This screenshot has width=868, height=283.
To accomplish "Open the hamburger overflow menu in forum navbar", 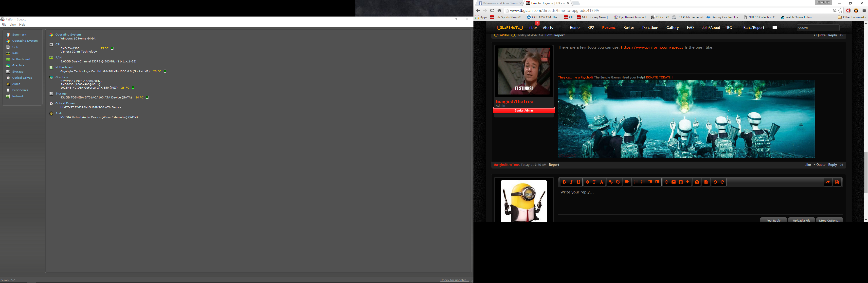I will click(x=774, y=28).
